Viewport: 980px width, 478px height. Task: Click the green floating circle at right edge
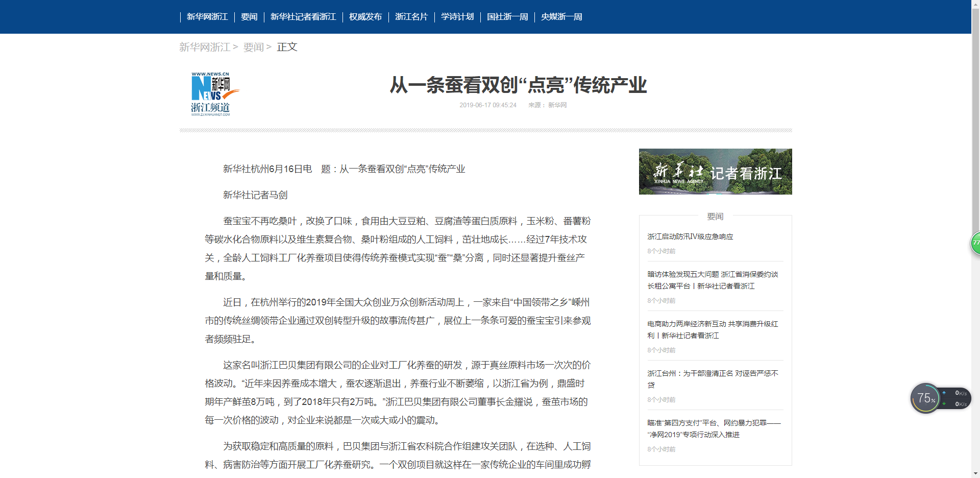click(x=975, y=243)
